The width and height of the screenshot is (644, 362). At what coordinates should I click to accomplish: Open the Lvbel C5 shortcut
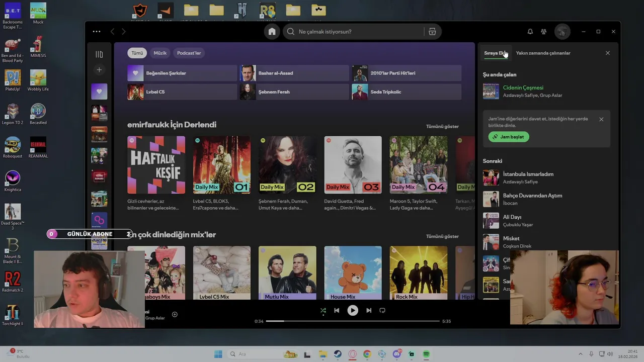[182, 92]
